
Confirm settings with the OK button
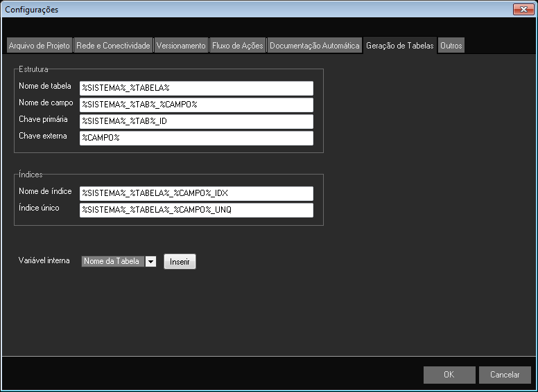[449, 375]
